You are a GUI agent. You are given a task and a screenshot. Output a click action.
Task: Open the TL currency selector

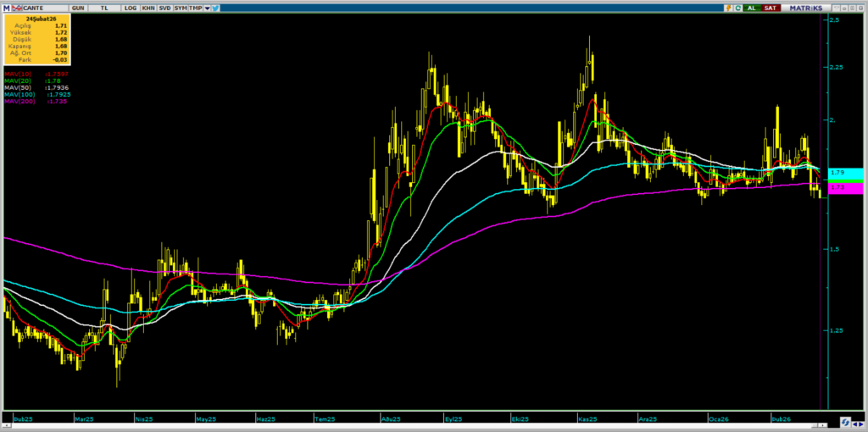[x=103, y=8]
